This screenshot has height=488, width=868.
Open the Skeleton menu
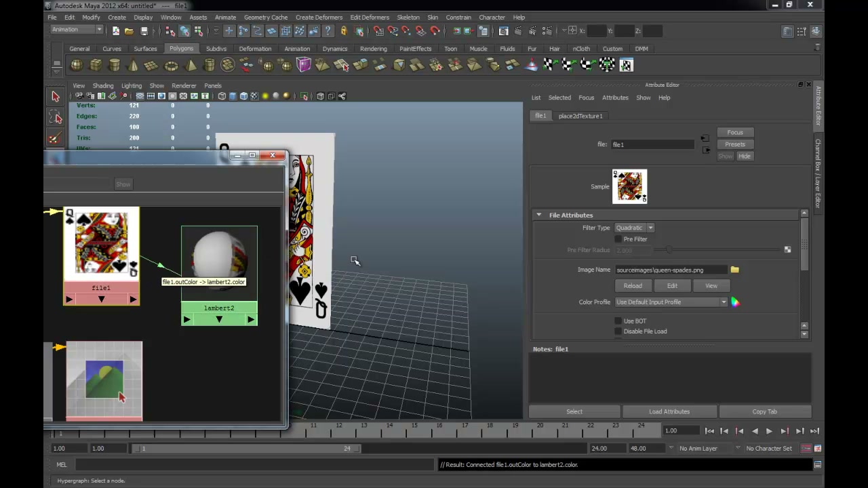tap(408, 17)
